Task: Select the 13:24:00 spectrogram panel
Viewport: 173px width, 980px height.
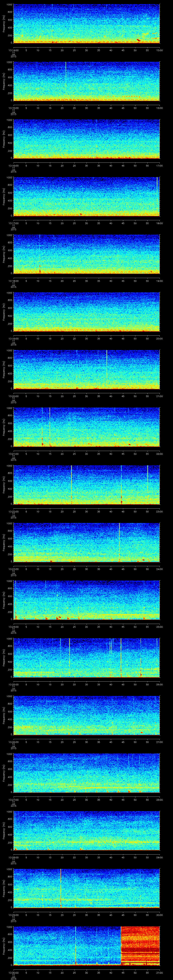Action: [x=86, y=600]
